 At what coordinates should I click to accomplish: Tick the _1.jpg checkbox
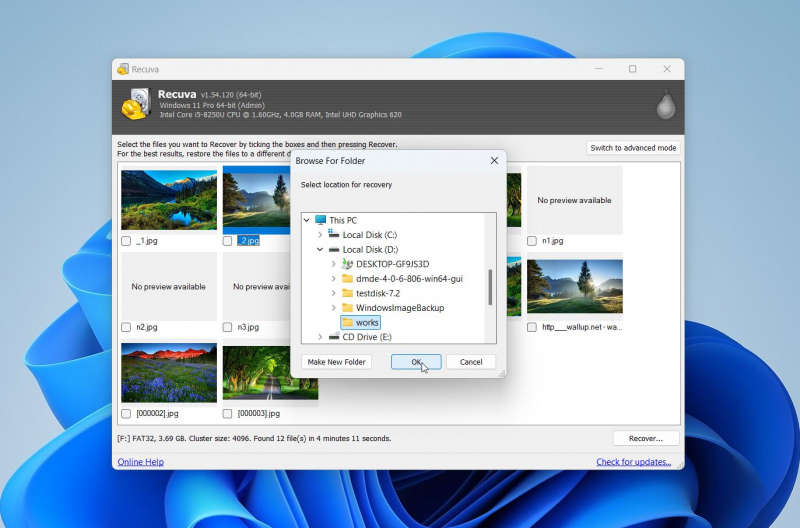(126, 241)
